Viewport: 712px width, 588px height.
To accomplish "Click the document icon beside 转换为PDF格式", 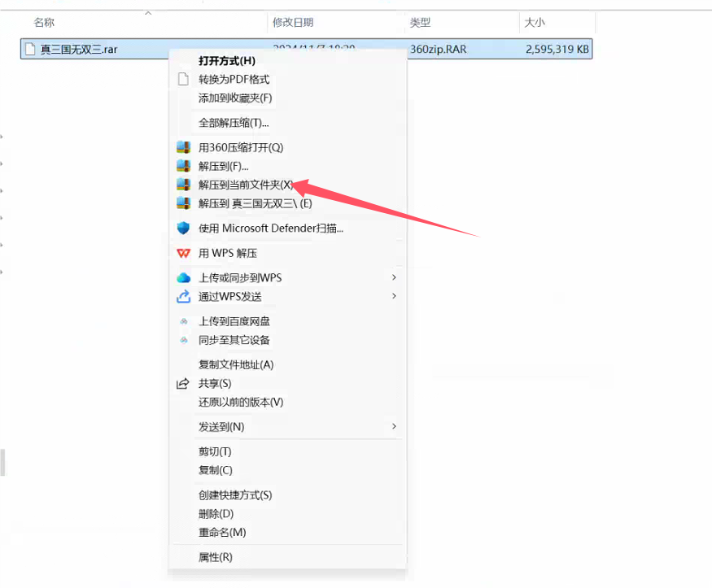I will (183, 80).
